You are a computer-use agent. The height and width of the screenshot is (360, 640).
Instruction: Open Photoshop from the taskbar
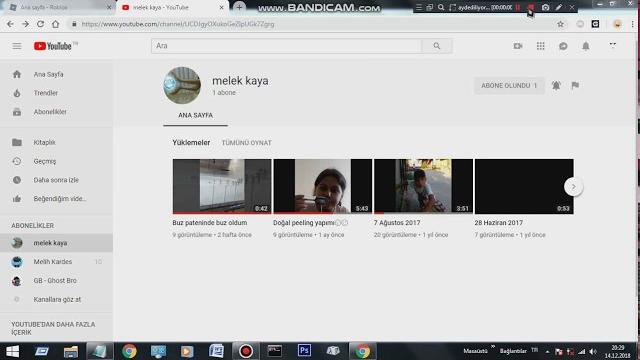click(304, 351)
